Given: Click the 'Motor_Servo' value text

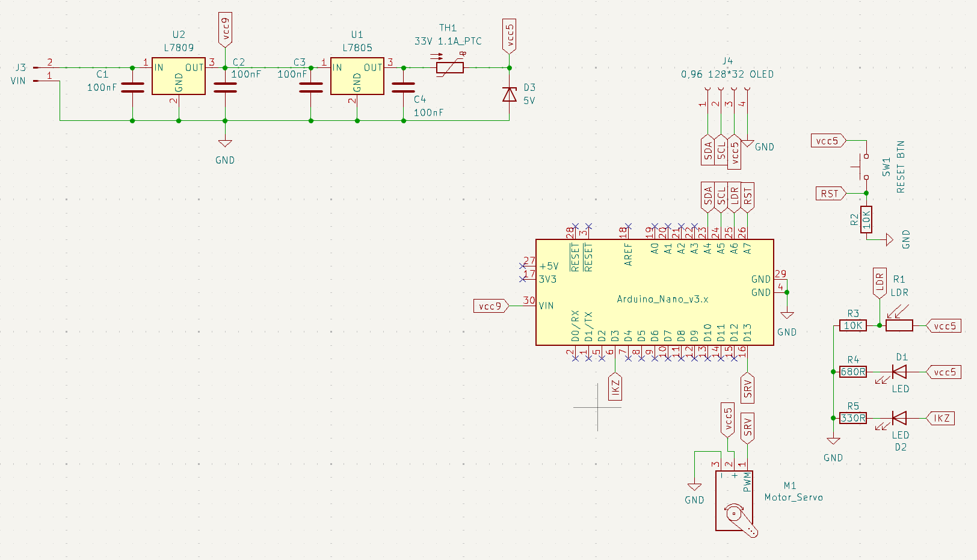Looking at the screenshot, I should click(794, 497).
